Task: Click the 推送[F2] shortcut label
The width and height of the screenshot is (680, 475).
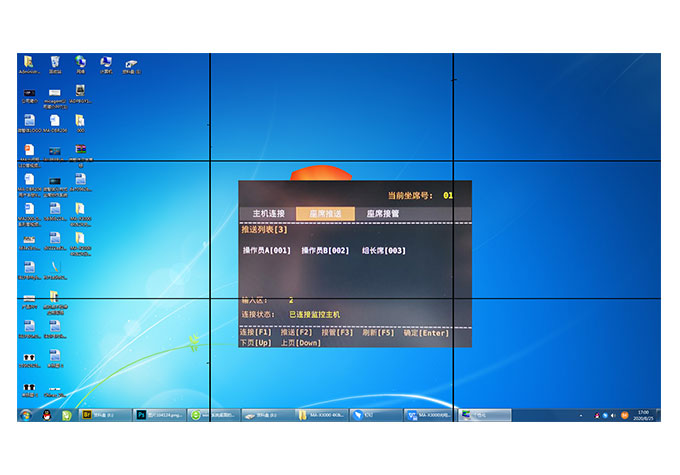Action: (x=296, y=332)
